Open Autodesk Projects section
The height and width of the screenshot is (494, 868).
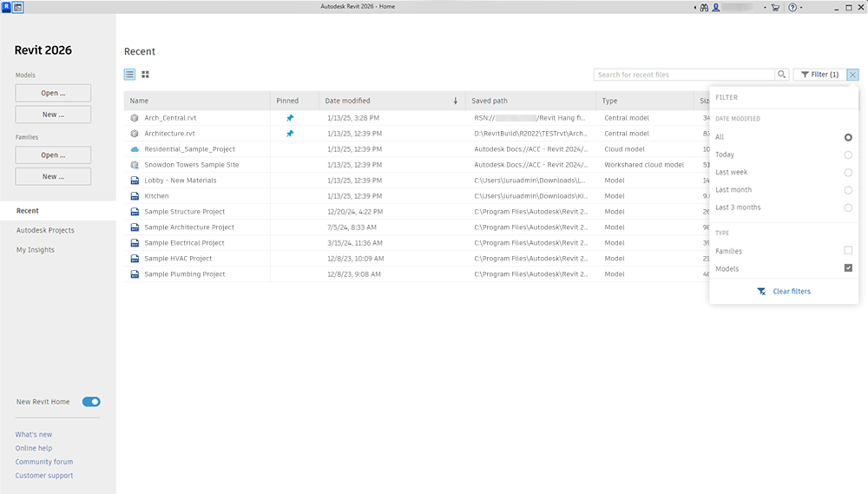tap(45, 230)
